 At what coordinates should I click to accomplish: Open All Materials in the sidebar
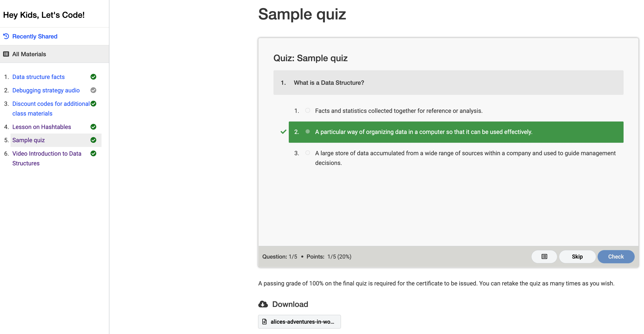click(x=29, y=54)
